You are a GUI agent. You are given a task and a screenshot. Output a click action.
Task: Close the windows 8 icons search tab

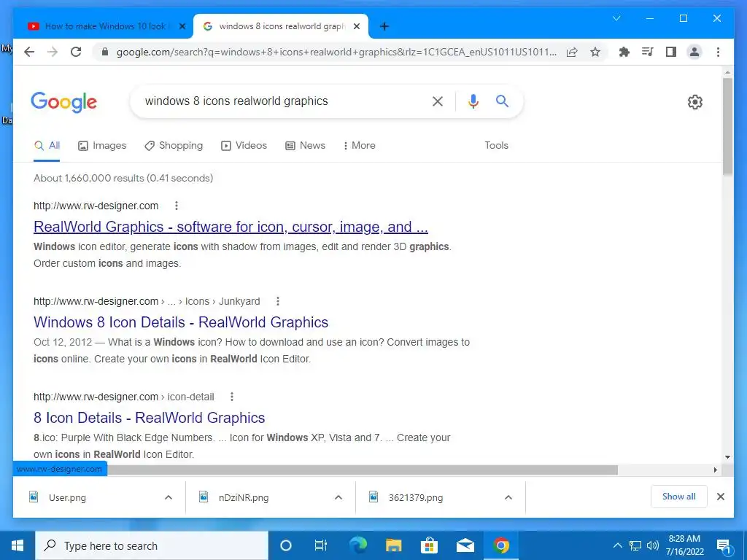tap(356, 26)
